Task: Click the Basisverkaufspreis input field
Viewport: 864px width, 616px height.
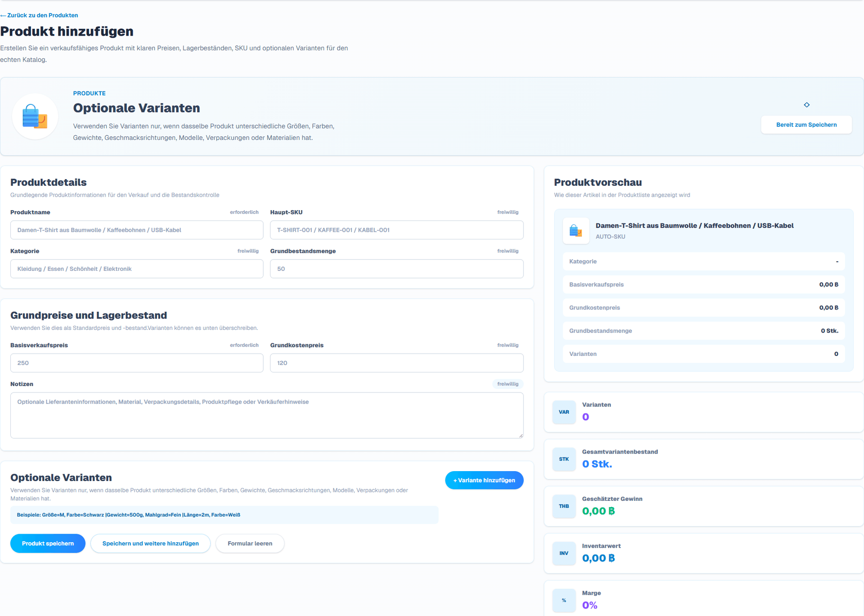Action: pyautogui.click(x=137, y=363)
